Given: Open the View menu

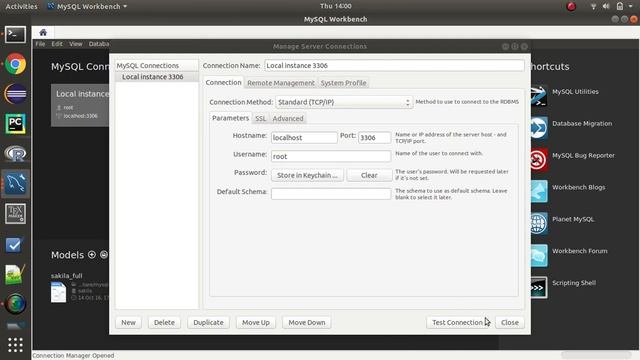Looking at the screenshot, I should 76,44.
